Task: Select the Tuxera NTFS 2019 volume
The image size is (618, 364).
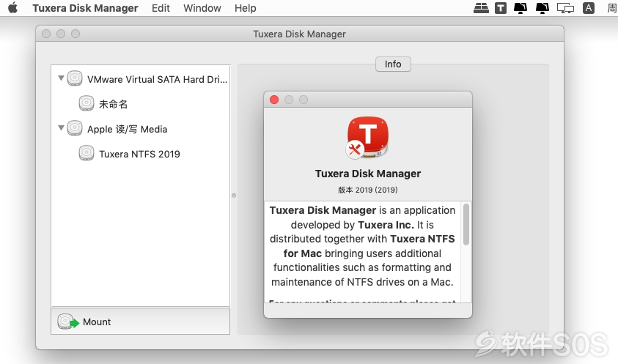Action: click(x=141, y=154)
